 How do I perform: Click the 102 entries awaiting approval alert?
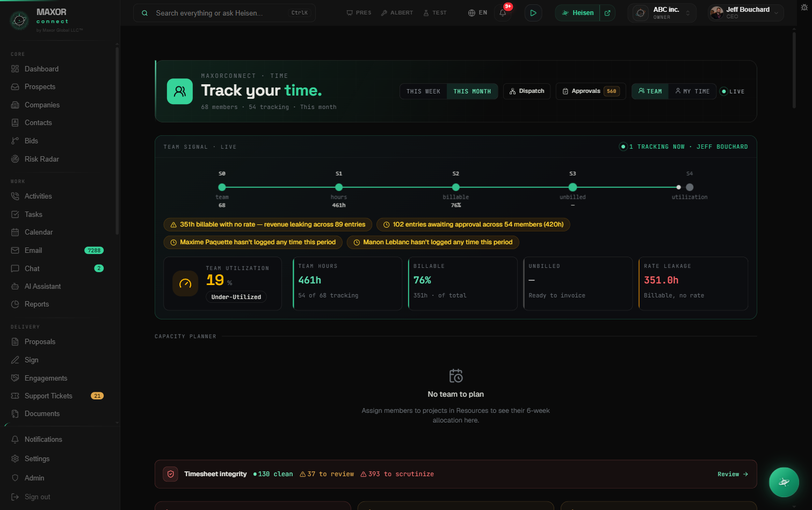[x=473, y=224]
